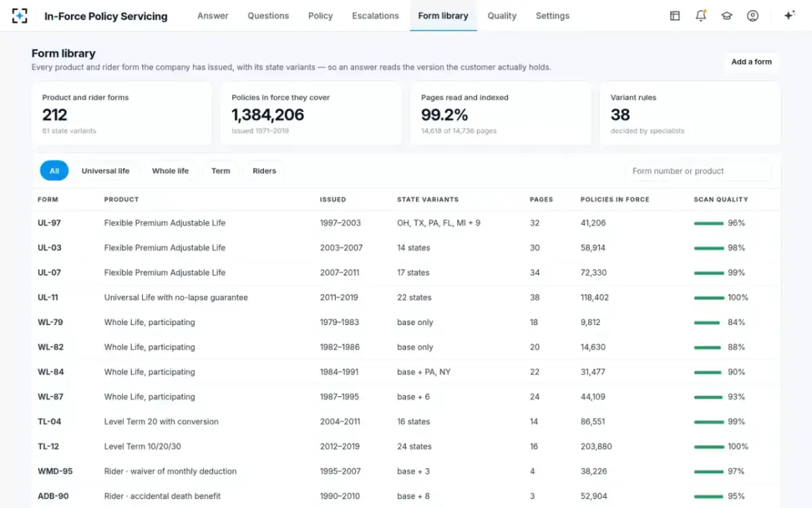The width and height of the screenshot is (812, 508).
Task: Click Level Term 20 with conversion
Action: click(161, 421)
